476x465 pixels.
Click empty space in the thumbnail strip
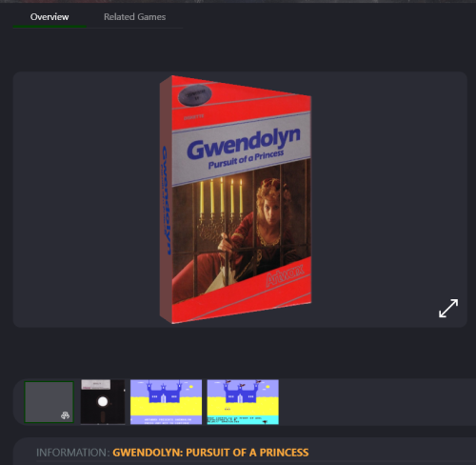374,402
